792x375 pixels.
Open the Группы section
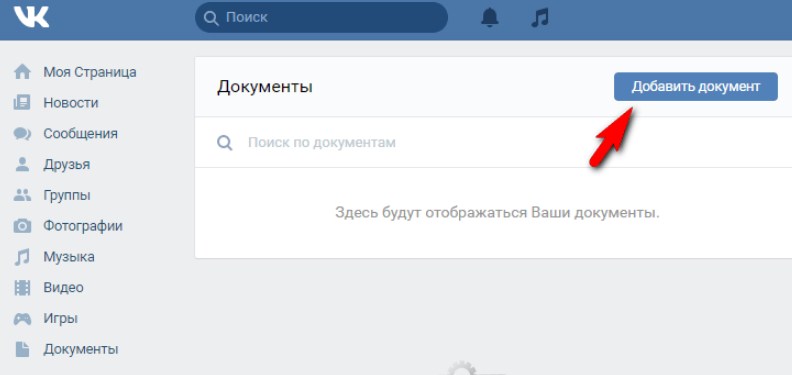tap(67, 196)
